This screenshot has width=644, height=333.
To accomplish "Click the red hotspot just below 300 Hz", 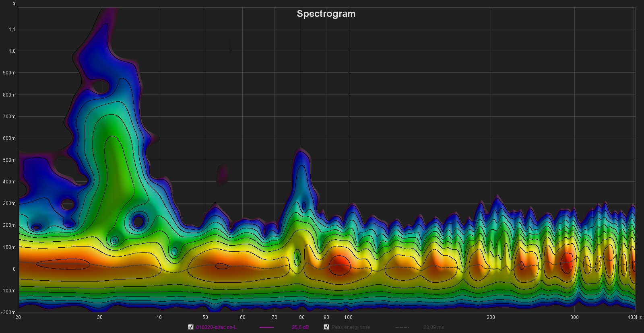I will 567,261.
